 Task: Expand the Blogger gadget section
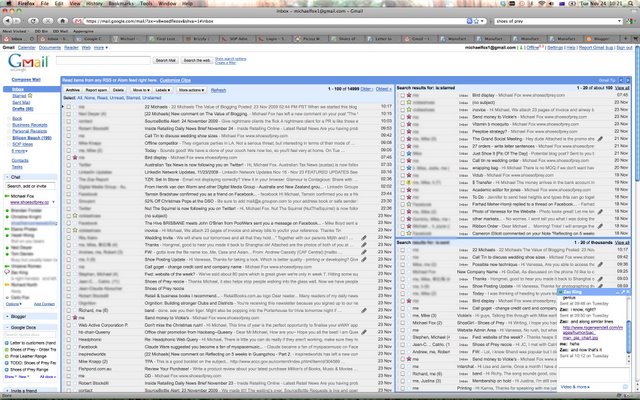[x=7, y=316]
